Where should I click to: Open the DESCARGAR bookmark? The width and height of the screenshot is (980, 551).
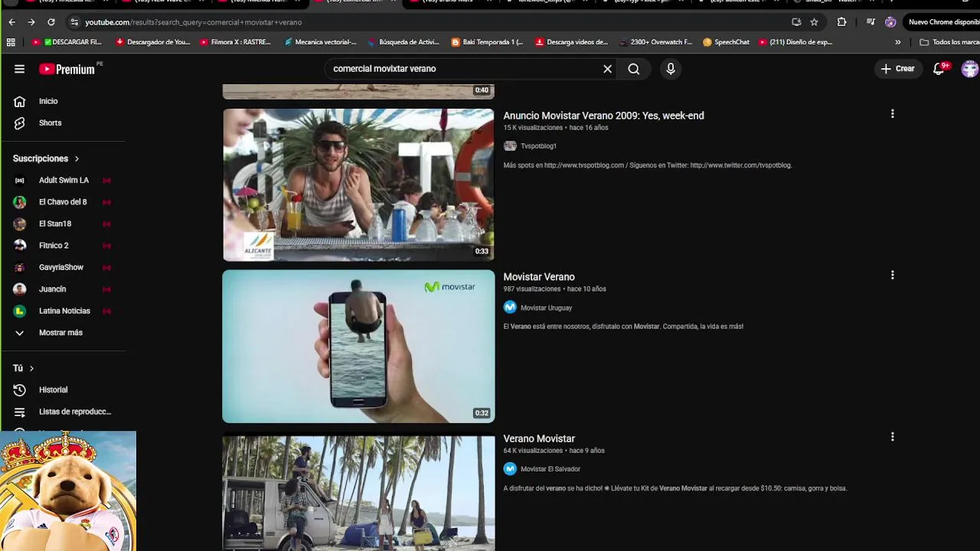(67, 42)
